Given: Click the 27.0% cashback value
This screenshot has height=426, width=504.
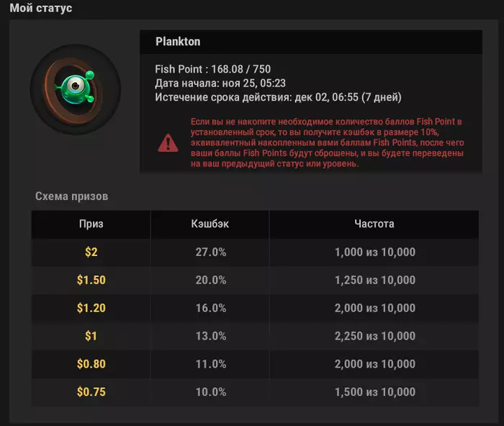Looking at the screenshot, I should point(210,253).
